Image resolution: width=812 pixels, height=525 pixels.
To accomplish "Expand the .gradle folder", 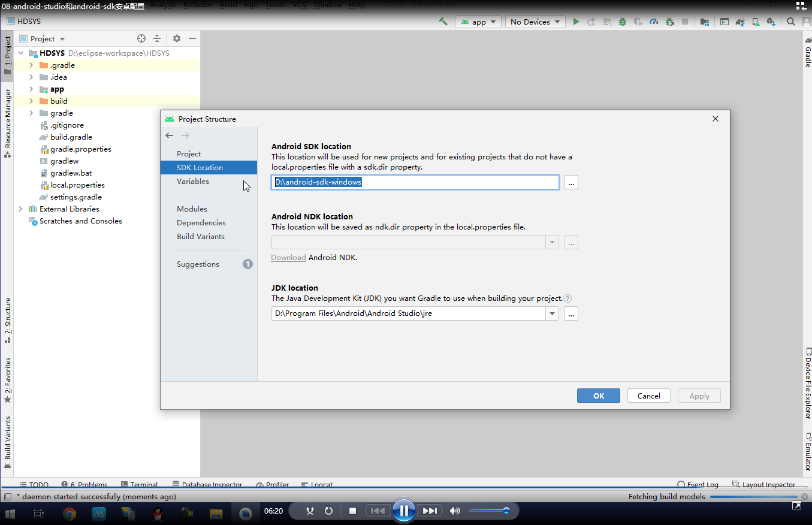I will tap(31, 65).
